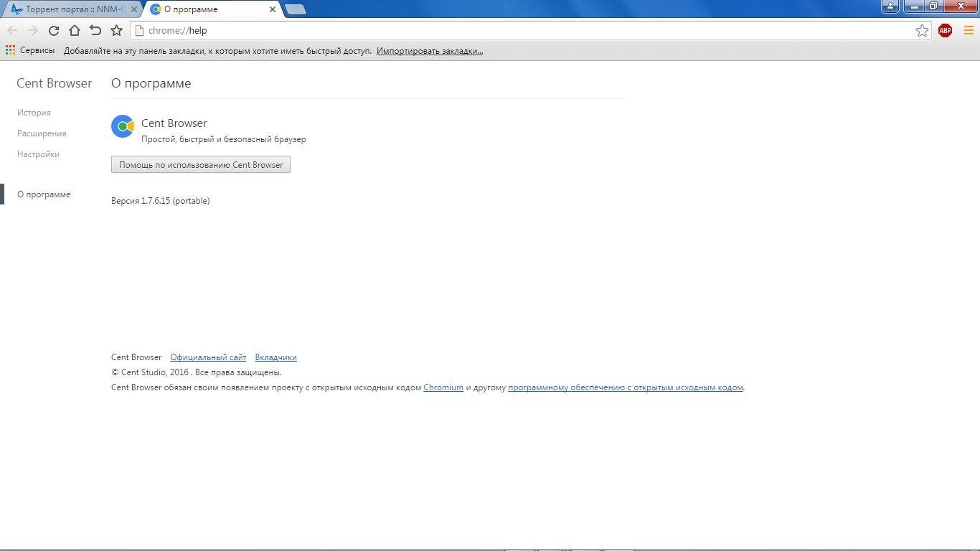Reload the current page
This screenshot has width=980, height=551.
point(53,30)
